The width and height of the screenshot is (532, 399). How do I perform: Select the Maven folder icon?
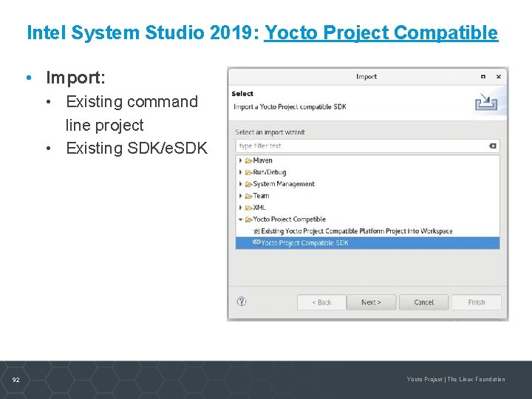click(249, 160)
